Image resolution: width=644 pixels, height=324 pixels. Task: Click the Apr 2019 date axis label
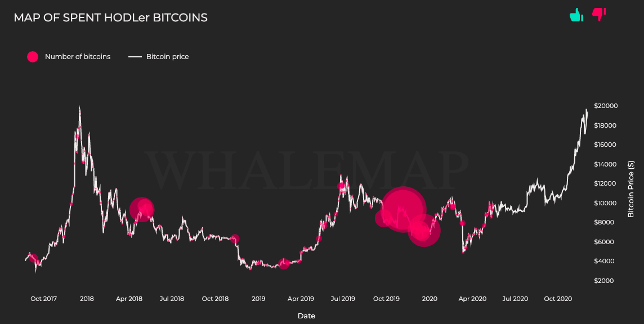[301, 299]
